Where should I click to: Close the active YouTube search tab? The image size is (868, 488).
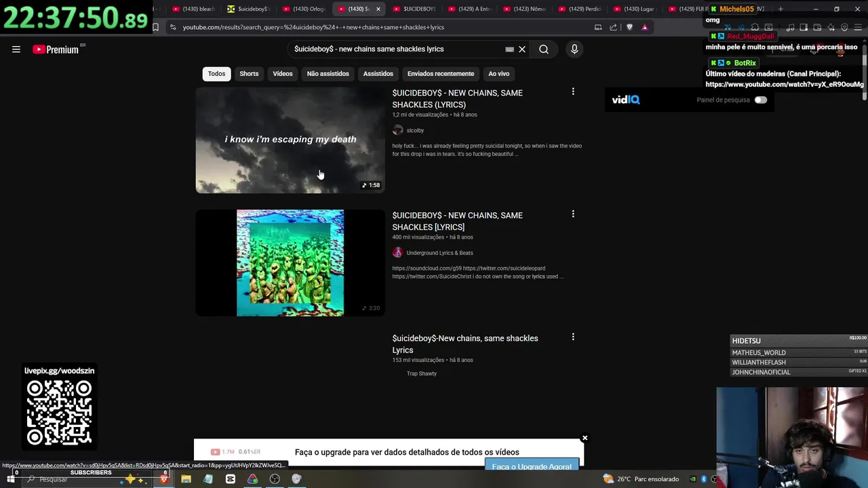pos(378,9)
